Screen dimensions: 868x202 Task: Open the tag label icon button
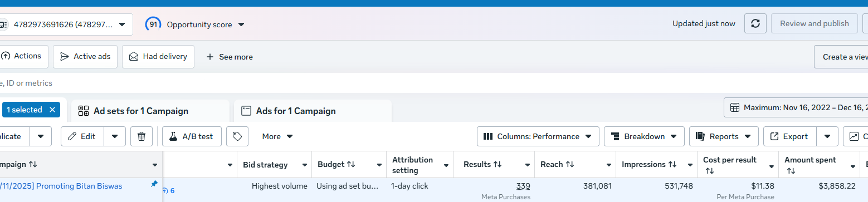coord(237,136)
